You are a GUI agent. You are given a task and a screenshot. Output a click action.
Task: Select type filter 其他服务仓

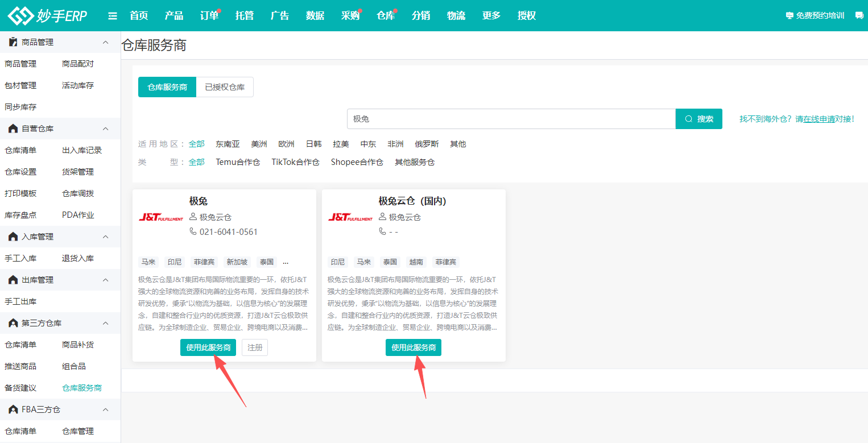tap(415, 162)
